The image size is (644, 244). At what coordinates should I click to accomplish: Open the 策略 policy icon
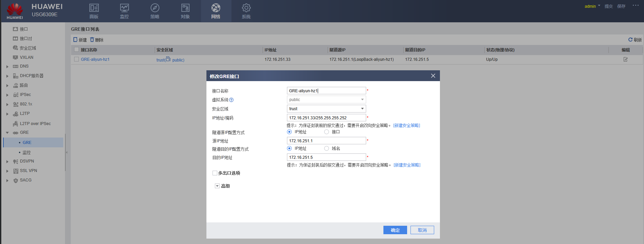pyautogui.click(x=155, y=8)
